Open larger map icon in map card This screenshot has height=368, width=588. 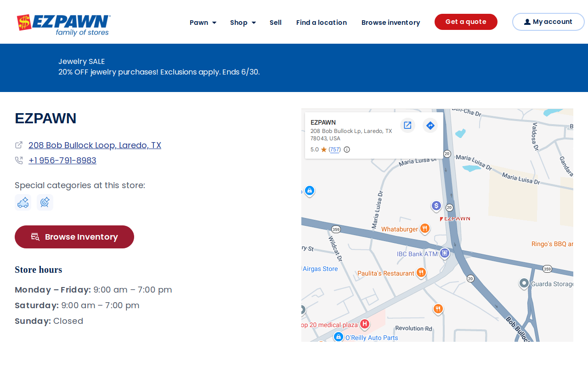click(407, 125)
